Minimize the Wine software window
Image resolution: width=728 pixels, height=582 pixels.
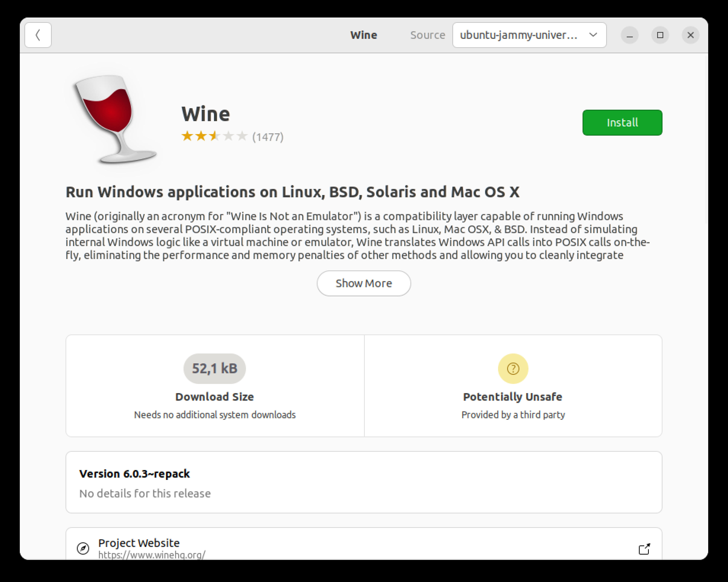630,35
